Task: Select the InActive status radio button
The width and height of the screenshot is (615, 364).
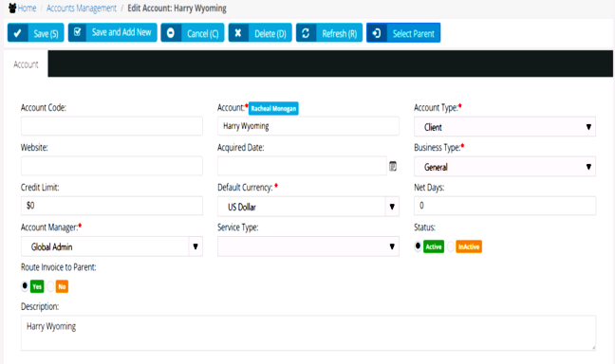Action: [x=450, y=246]
